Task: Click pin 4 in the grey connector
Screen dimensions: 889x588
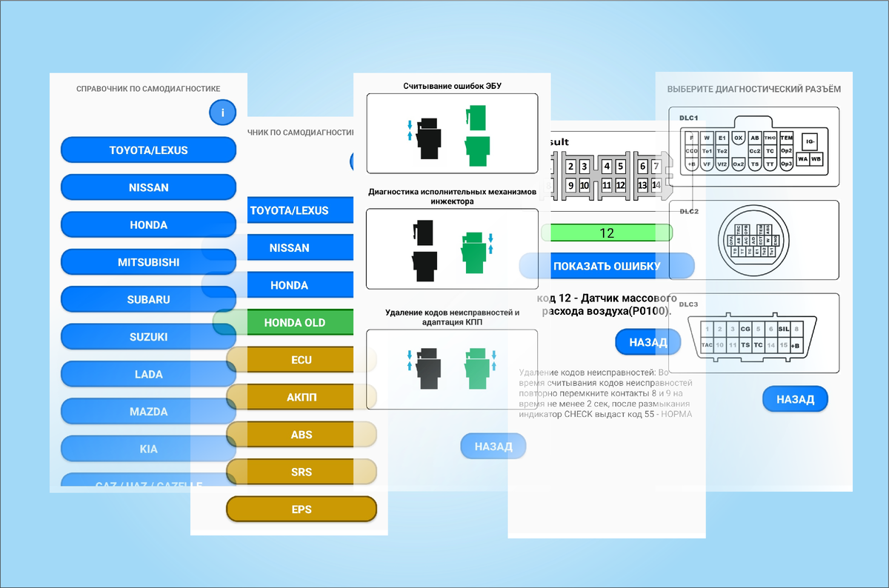Action: click(x=607, y=167)
